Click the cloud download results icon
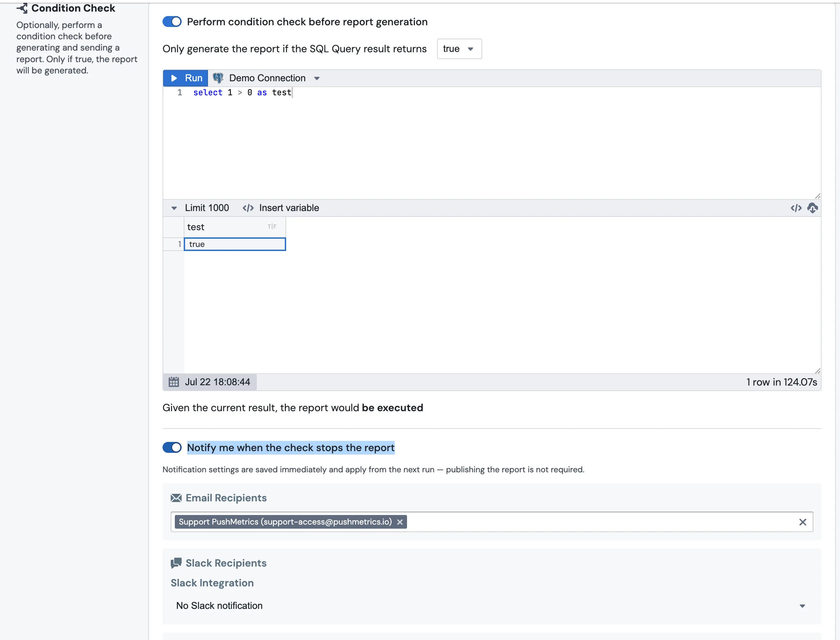Viewport: 840px width, 640px height. (813, 208)
